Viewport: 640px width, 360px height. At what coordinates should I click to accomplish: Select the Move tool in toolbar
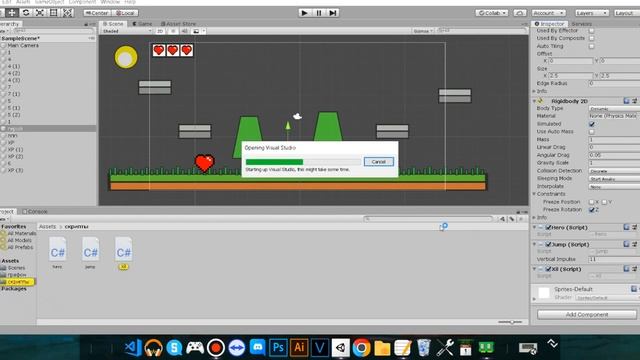click(x=12, y=13)
